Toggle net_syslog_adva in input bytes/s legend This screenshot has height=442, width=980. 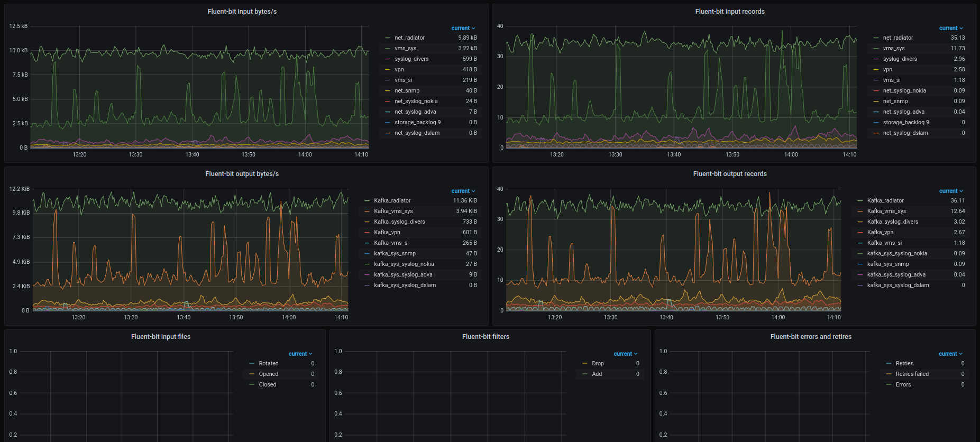click(x=415, y=112)
